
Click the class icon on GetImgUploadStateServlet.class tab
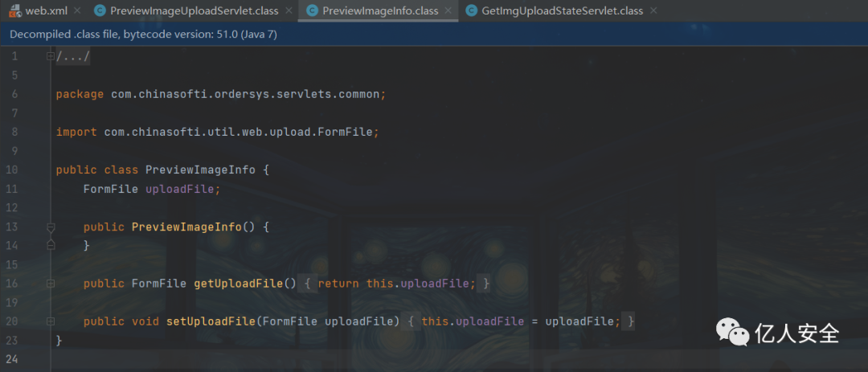click(472, 11)
